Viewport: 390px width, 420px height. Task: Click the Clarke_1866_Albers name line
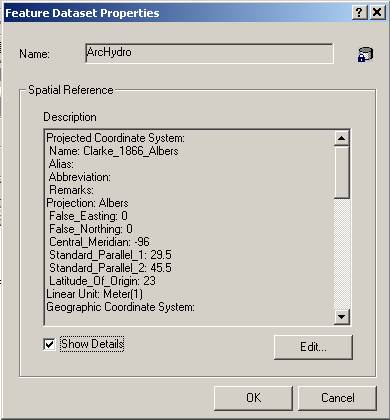(114, 151)
